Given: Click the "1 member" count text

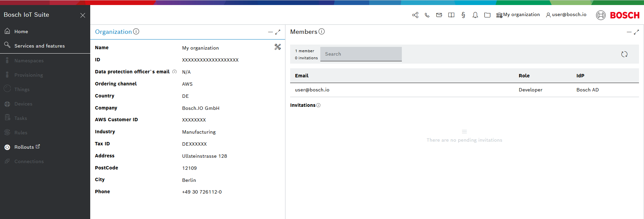Looking at the screenshot, I should click(305, 51).
